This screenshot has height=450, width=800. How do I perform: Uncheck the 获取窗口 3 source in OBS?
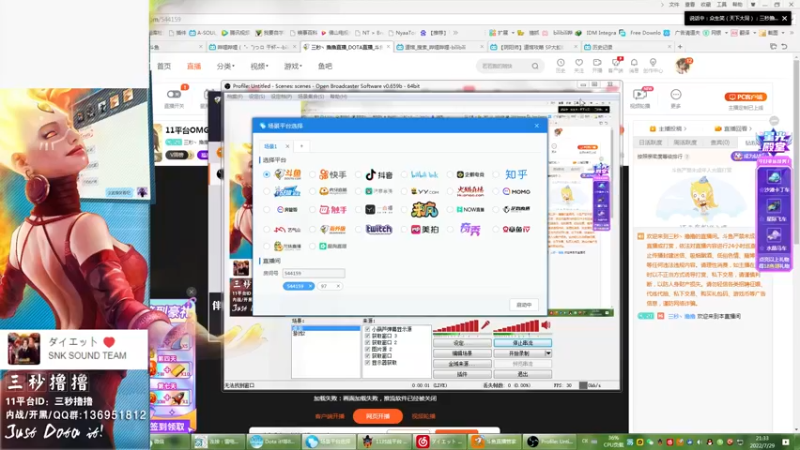[x=367, y=336]
